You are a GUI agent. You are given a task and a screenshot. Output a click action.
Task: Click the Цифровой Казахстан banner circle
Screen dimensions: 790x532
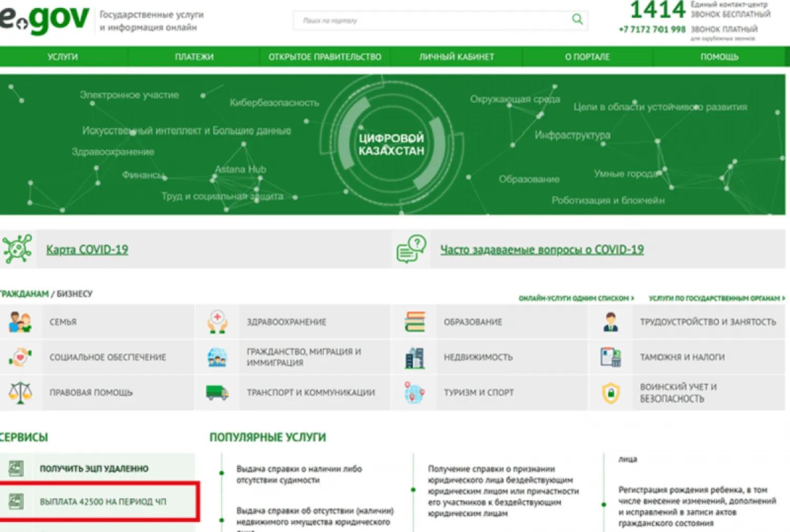391,144
